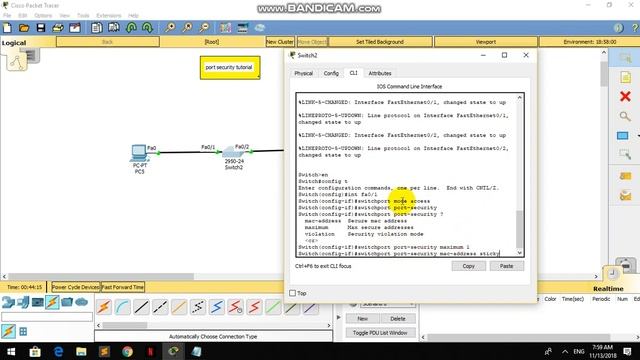Choose the Fiber orange cable
The width and height of the screenshot is (640, 360).
[x=179, y=307]
